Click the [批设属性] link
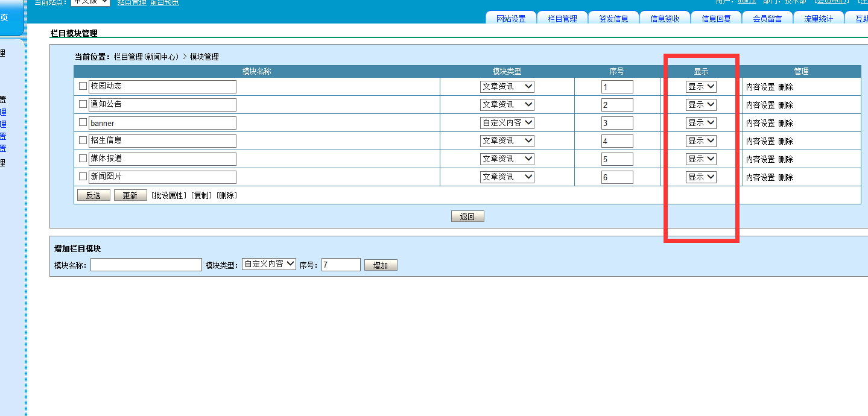Viewport: 868px width, 416px height. click(169, 195)
